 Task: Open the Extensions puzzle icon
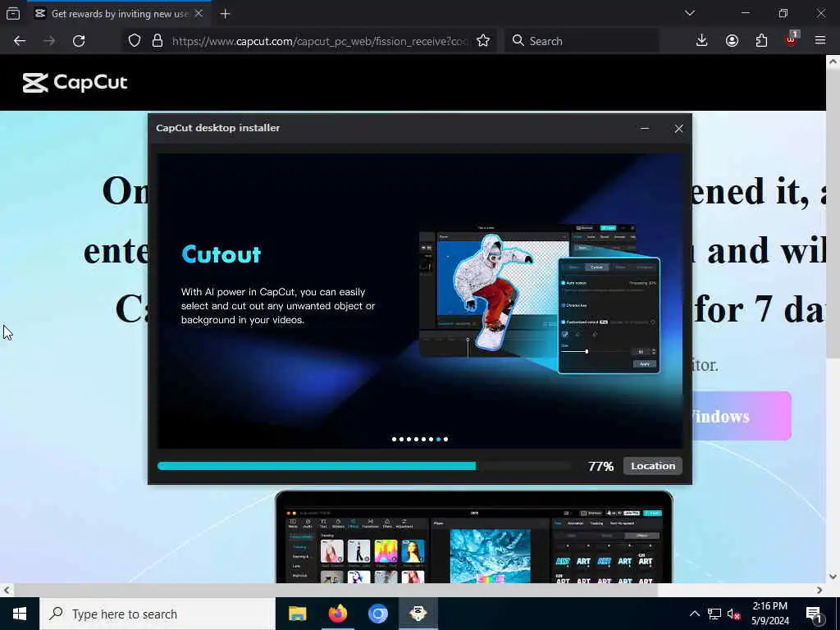coord(761,41)
